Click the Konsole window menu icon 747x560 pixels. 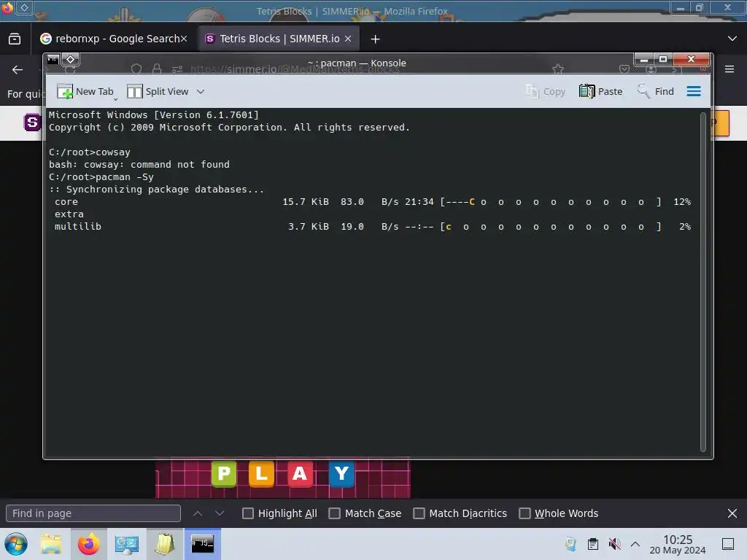pyautogui.click(x=53, y=60)
